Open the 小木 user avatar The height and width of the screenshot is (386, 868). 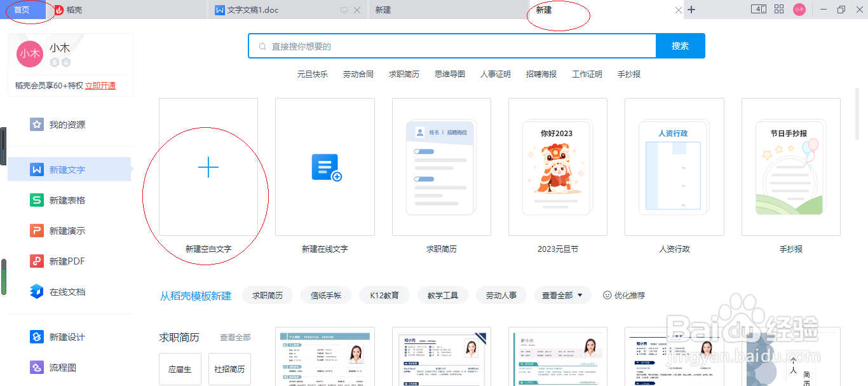(29, 54)
